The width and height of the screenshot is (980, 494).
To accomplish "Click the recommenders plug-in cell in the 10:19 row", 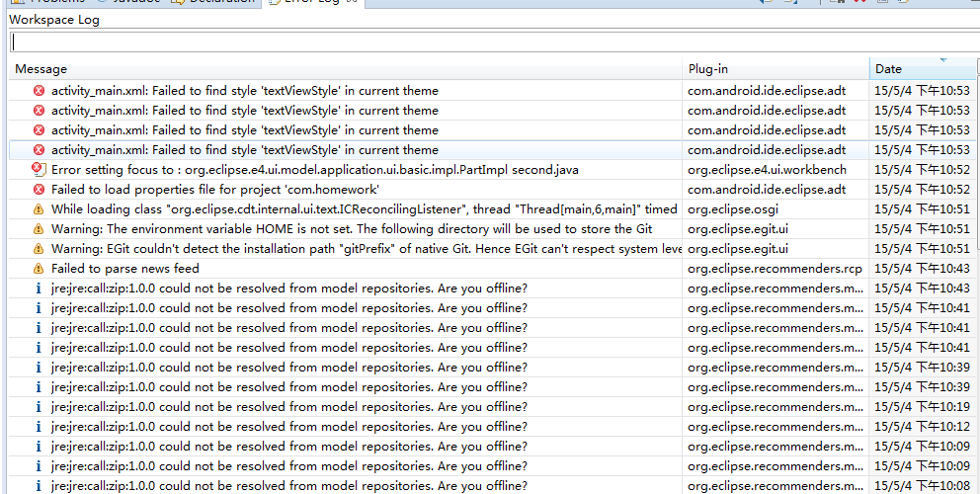I will (776, 407).
